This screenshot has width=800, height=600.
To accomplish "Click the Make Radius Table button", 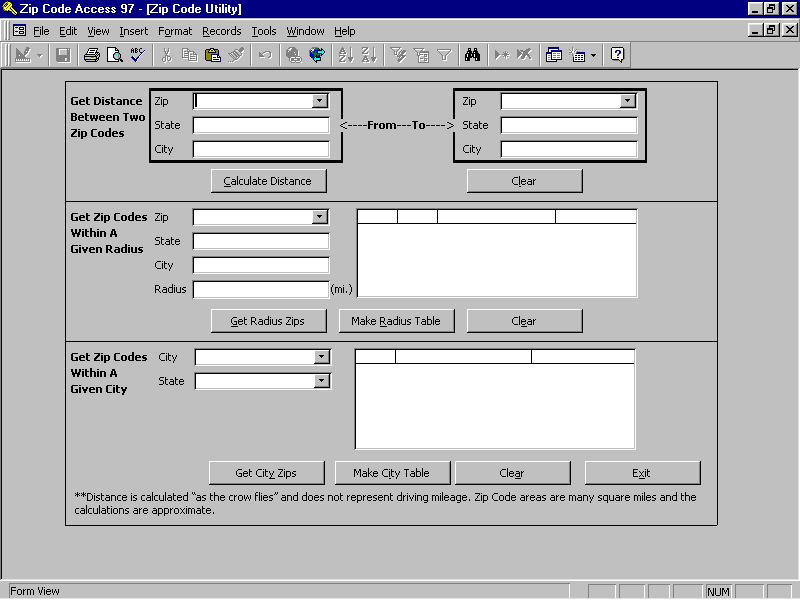I will [396, 321].
